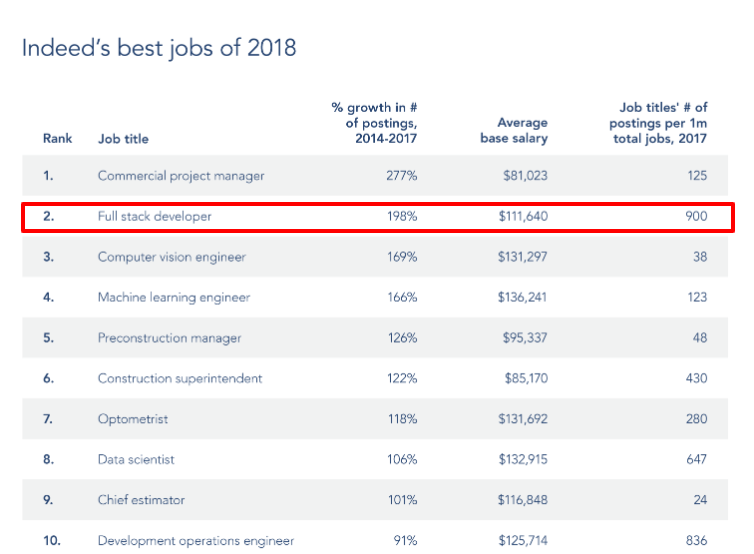This screenshot has height=554, width=754.
Task: Select the highlighted Full stack developer text
Action: click(154, 216)
